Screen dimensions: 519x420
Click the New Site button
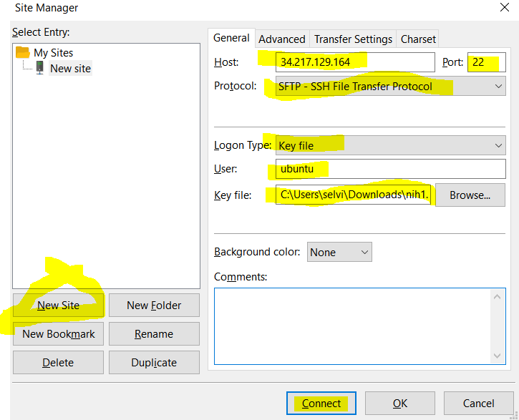pyautogui.click(x=58, y=306)
